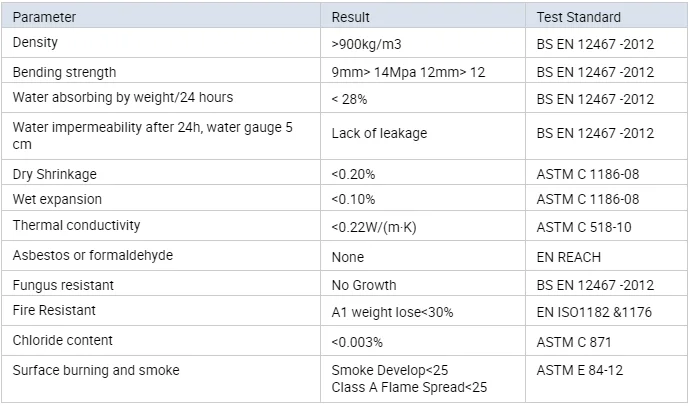Click the Result column header
Image resolution: width=688 pixels, height=406 pixels.
click(x=351, y=17)
